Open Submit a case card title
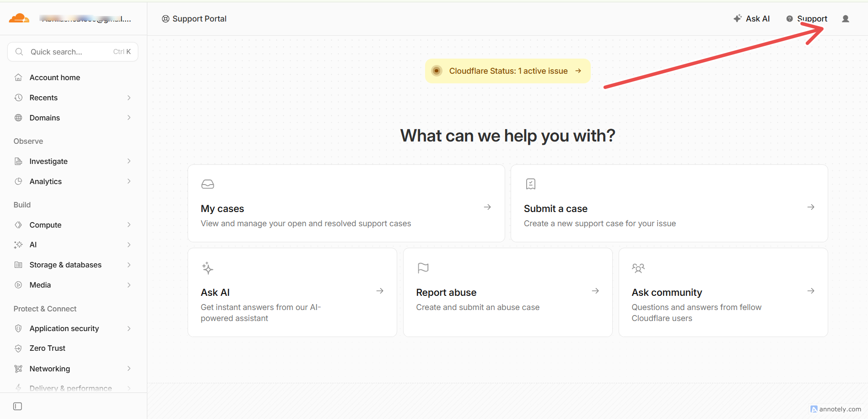This screenshot has height=419, width=868. [x=555, y=209]
